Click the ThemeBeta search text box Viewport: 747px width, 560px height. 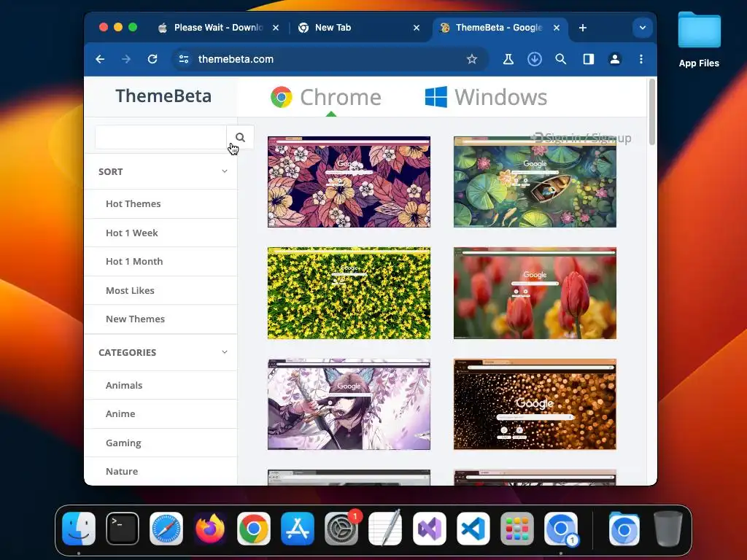(160, 138)
